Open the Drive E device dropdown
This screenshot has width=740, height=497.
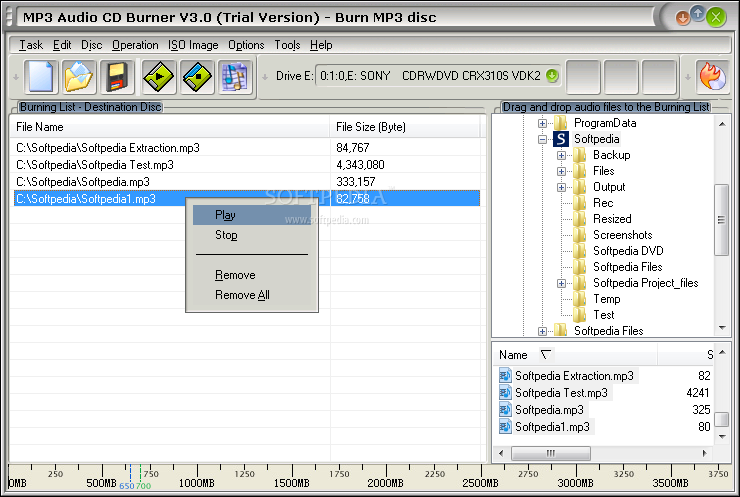[x=552, y=76]
